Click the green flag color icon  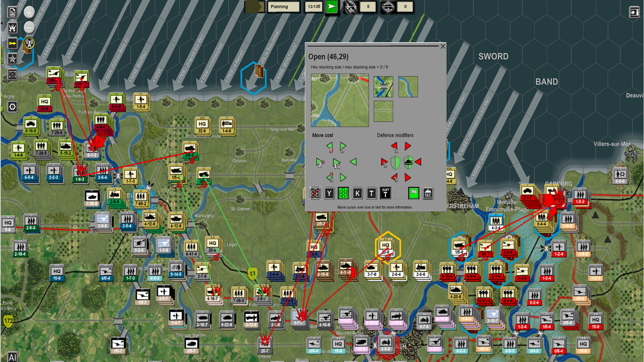click(414, 193)
